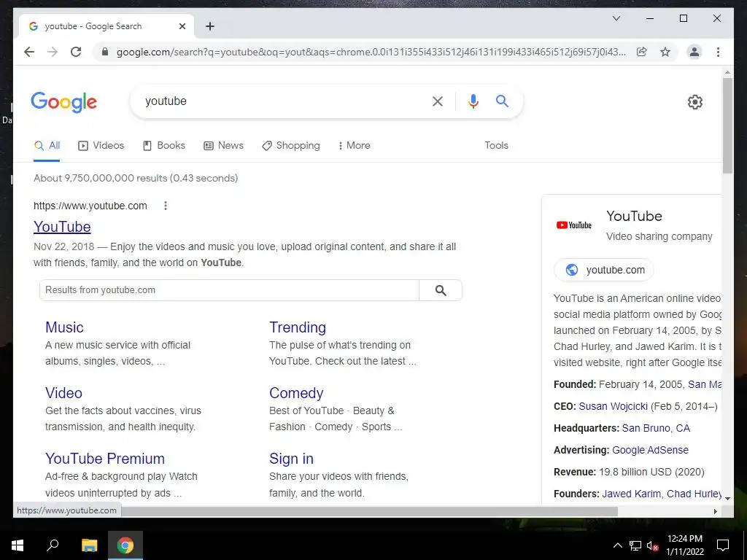Clear the youtube search query
This screenshot has height=560, width=747.
coord(438,101)
